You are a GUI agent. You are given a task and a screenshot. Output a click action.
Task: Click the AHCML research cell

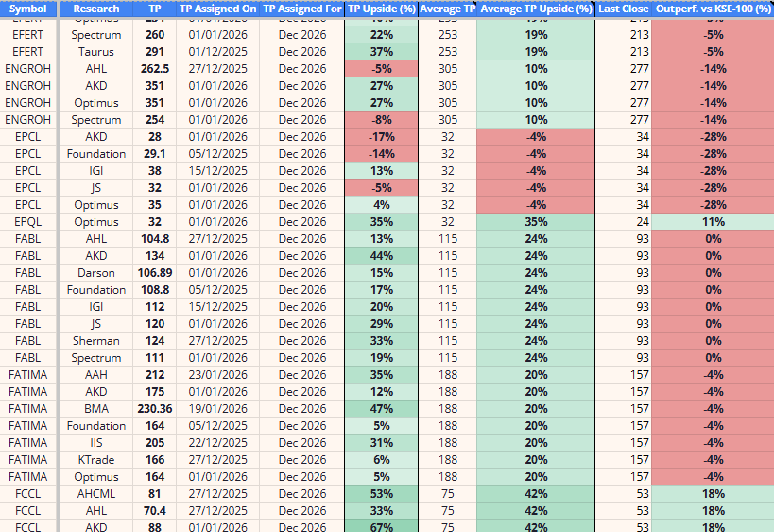pos(96,494)
